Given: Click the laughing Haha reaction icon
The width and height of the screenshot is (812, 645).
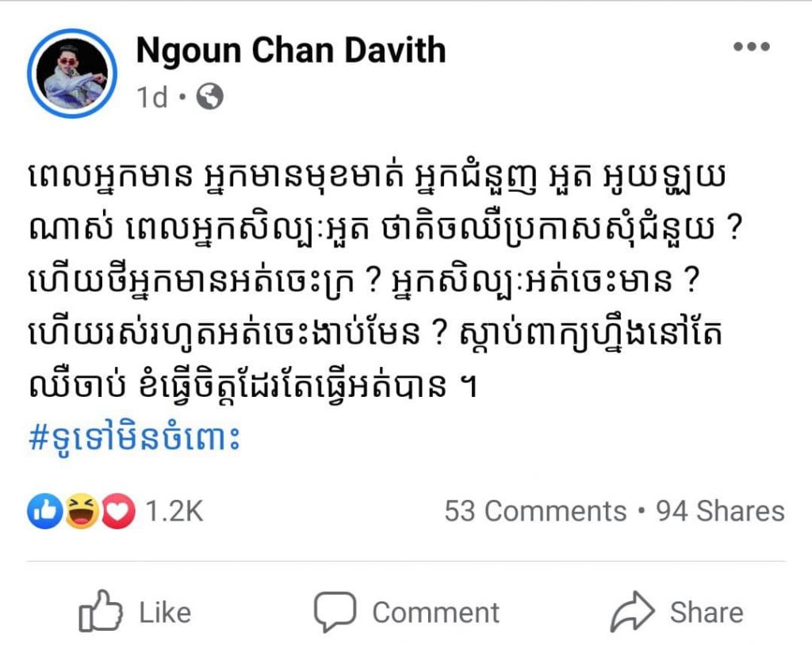Looking at the screenshot, I should (x=82, y=511).
